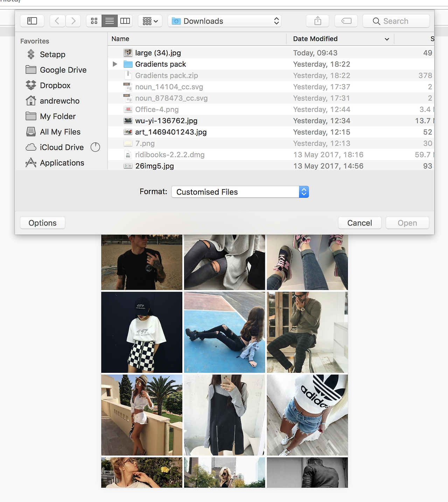Click the Tags toolbar icon
This screenshot has height=502, width=448.
click(346, 21)
